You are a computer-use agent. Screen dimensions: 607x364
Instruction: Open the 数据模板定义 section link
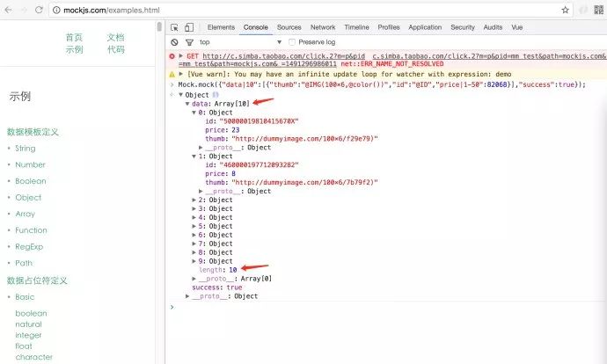click(33, 132)
